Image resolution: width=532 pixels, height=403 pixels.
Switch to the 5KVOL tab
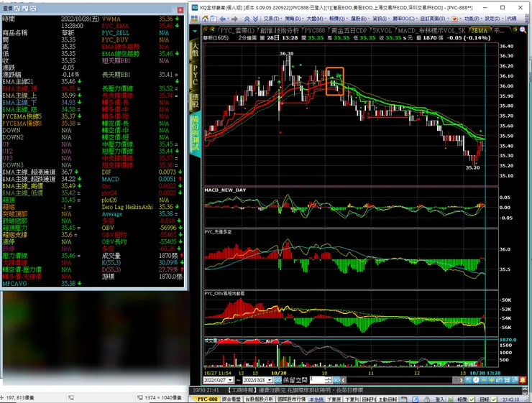[x=382, y=30]
